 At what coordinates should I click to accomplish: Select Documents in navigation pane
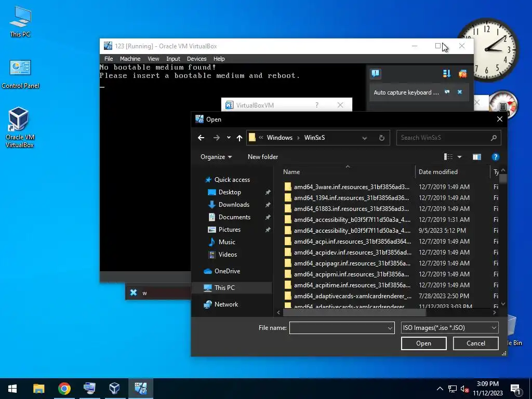pyautogui.click(x=234, y=217)
